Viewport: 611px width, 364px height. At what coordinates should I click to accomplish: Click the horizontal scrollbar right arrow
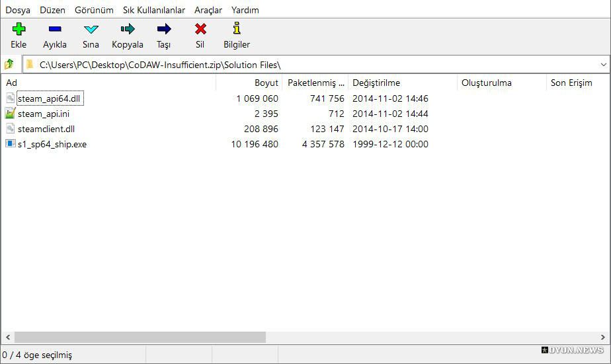pos(603,337)
